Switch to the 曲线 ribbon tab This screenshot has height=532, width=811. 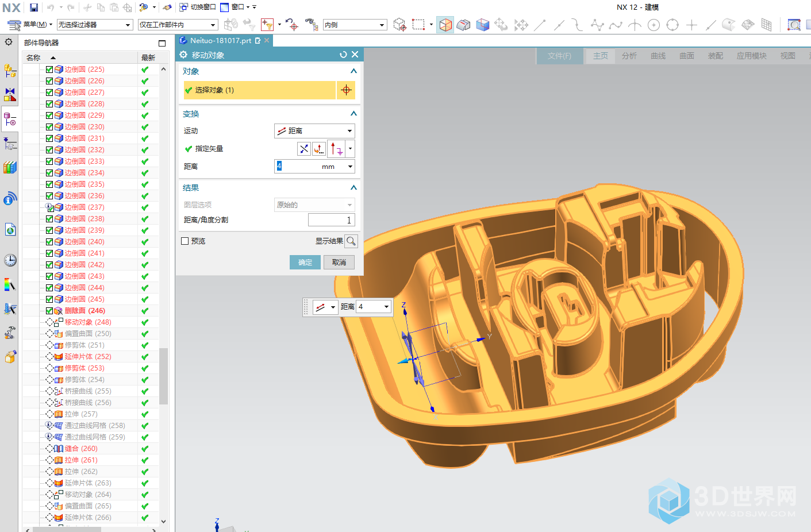tap(658, 56)
